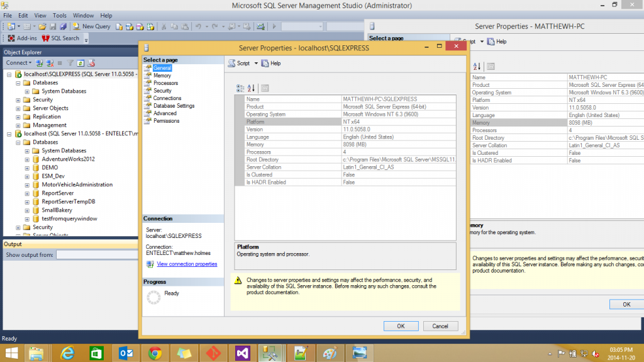This screenshot has height=362, width=644.
Task: Click View connection properties link
Action: (187, 264)
